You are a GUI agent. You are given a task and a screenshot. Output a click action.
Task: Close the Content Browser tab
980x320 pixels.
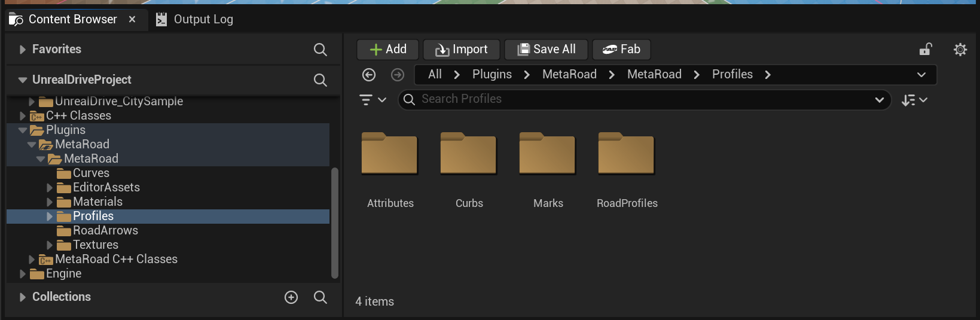click(132, 20)
